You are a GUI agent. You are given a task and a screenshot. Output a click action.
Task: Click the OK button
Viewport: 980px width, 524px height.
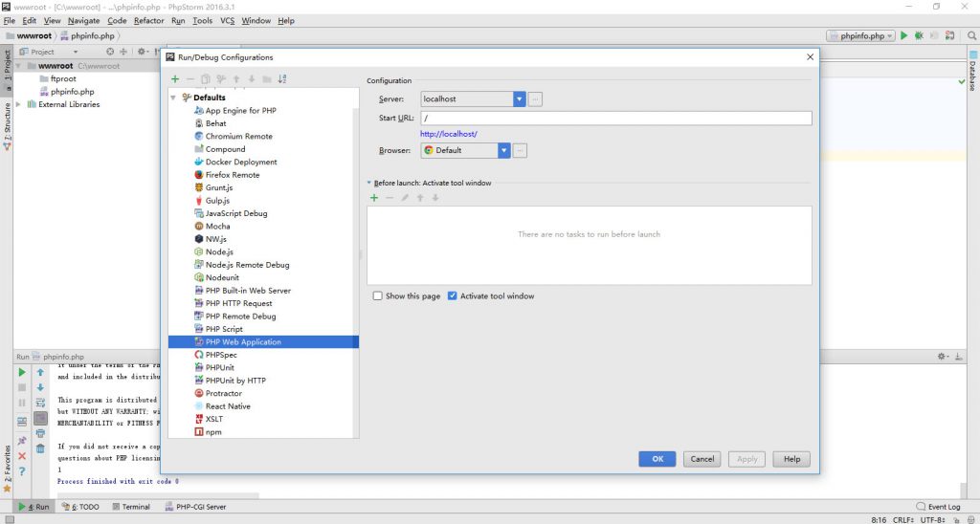tap(657, 459)
